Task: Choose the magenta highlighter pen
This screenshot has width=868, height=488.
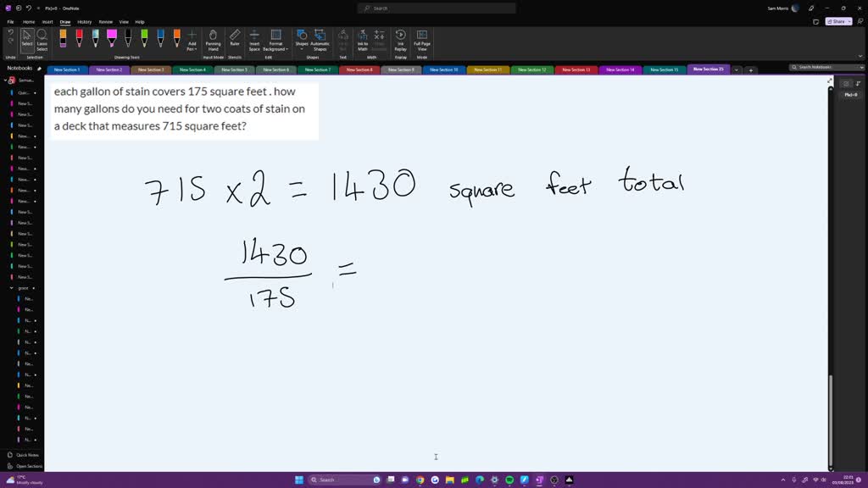Action: coord(111,39)
